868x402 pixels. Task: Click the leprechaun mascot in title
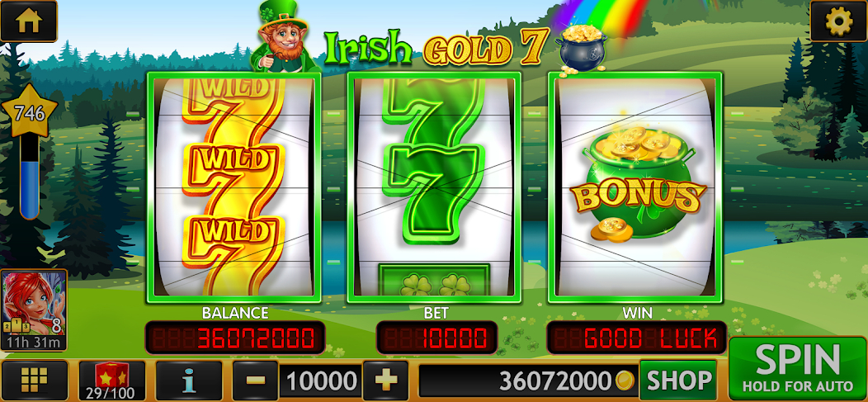[x=284, y=37]
